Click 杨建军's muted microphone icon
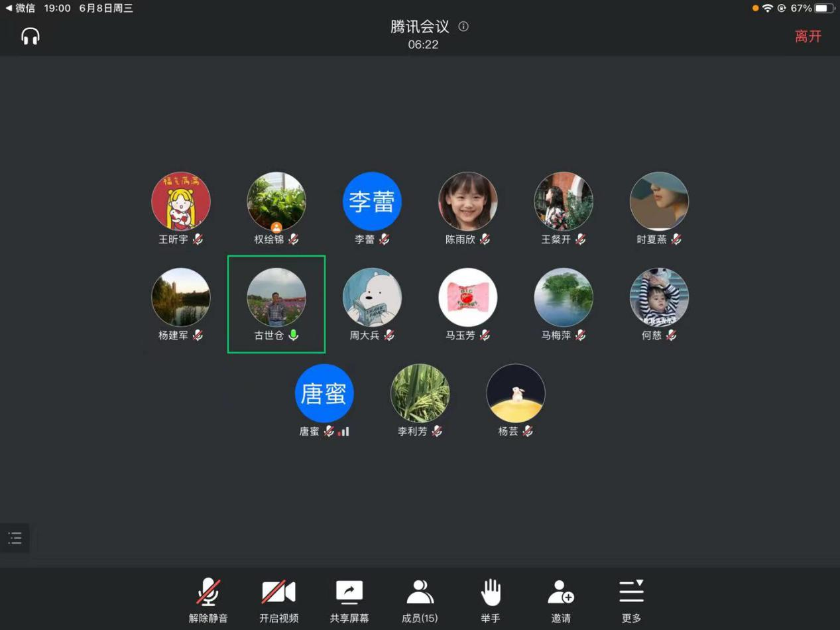The height and width of the screenshot is (630, 840). [x=198, y=336]
